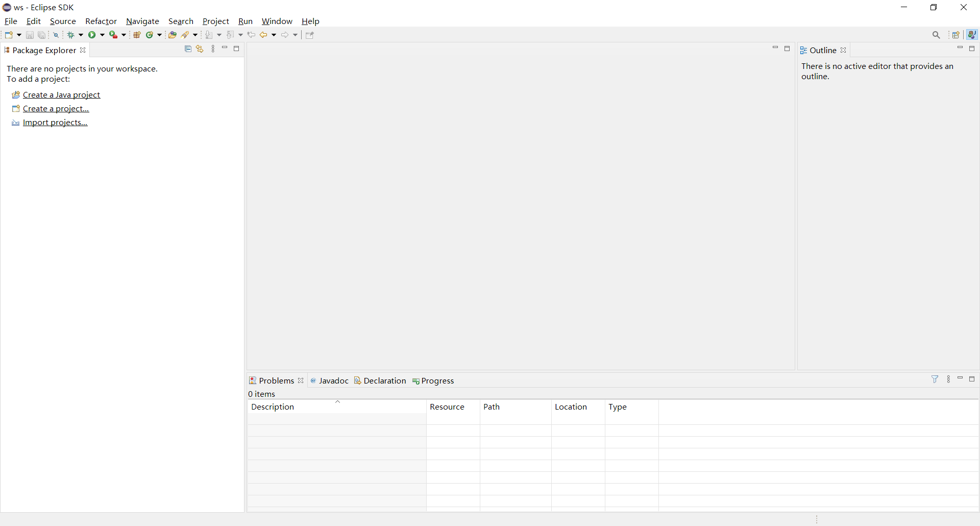Viewport: 980px width, 526px height.
Task: Open quick search with the magnifier icon
Action: click(937, 35)
